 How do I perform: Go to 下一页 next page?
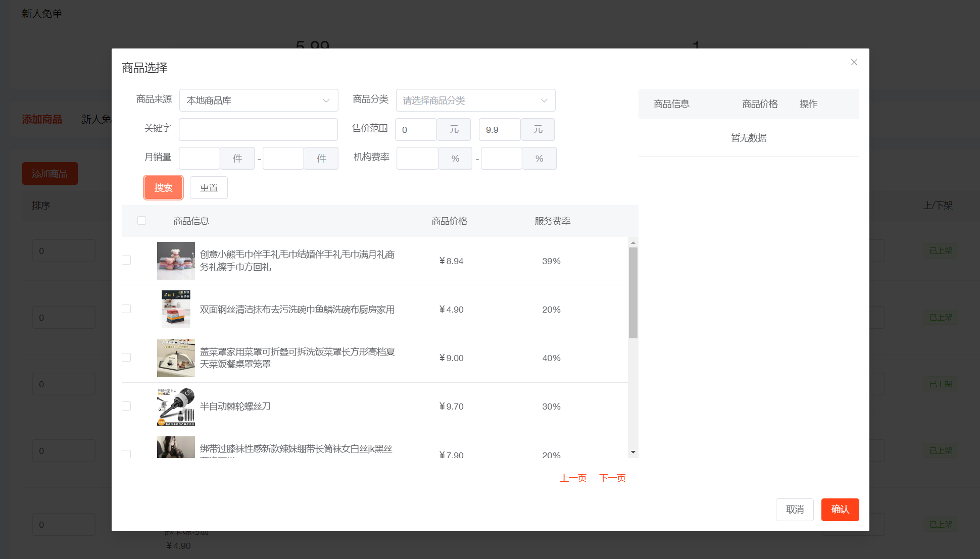(x=612, y=478)
